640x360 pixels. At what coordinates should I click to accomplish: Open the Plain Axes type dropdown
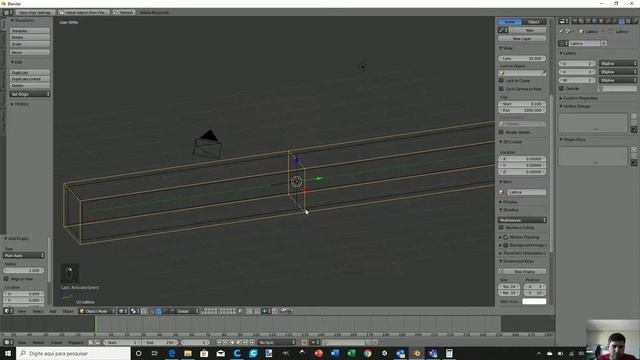tap(24, 256)
